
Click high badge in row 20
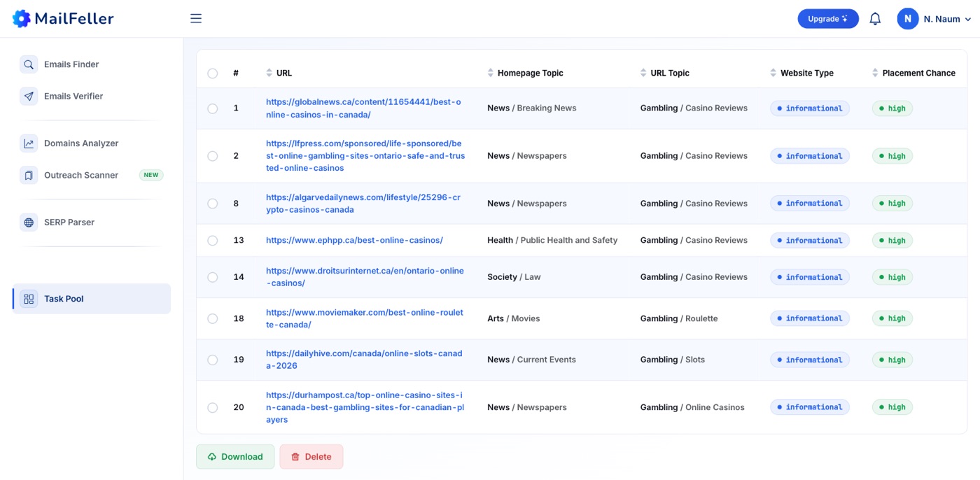click(x=892, y=407)
